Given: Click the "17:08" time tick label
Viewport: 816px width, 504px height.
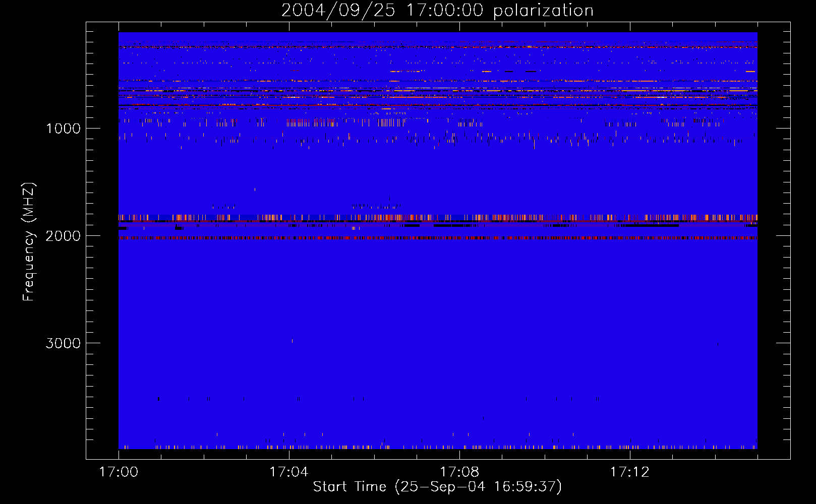Looking at the screenshot, I should click(x=459, y=472).
